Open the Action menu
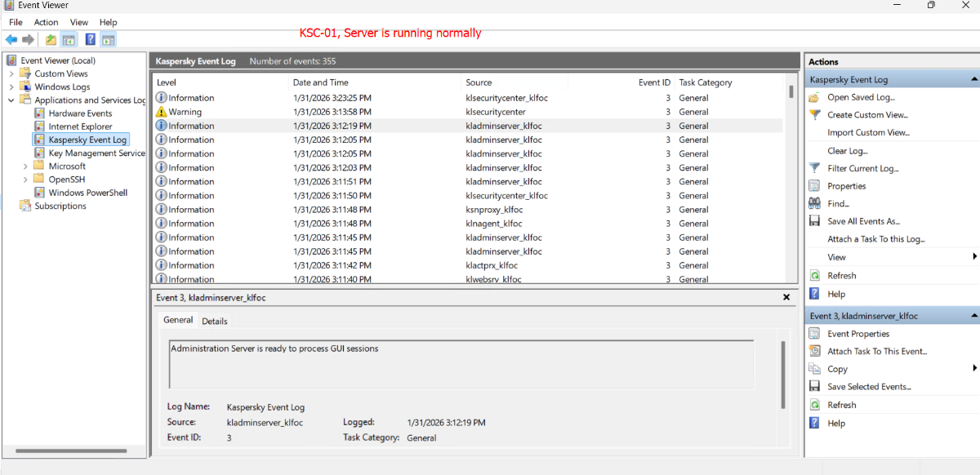This screenshot has width=980, height=475. [46, 22]
